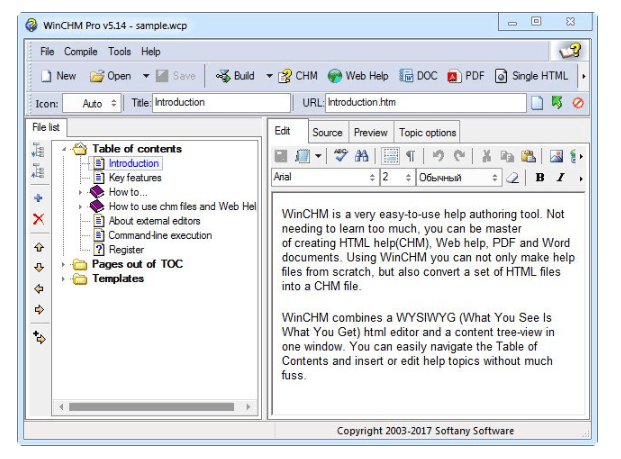The width and height of the screenshot is (621, 459).
Task: Click the editor save disk icon
Action: [x=281, y=156]
